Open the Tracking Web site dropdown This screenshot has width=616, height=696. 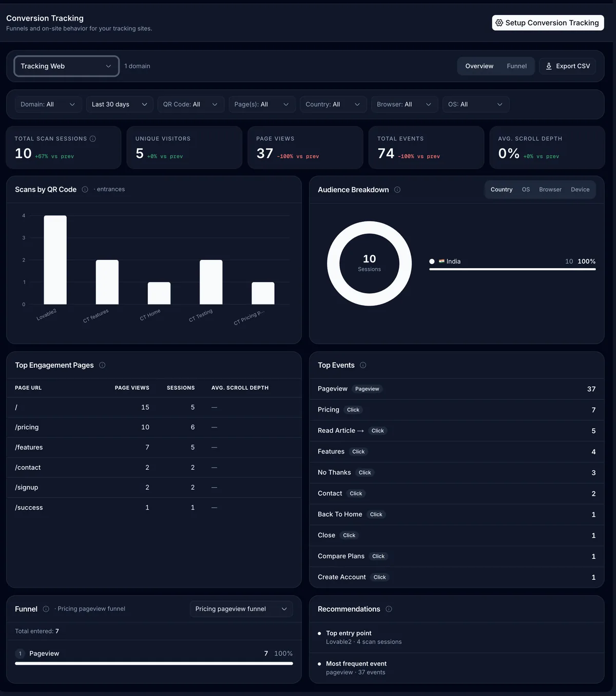(67, 66)
